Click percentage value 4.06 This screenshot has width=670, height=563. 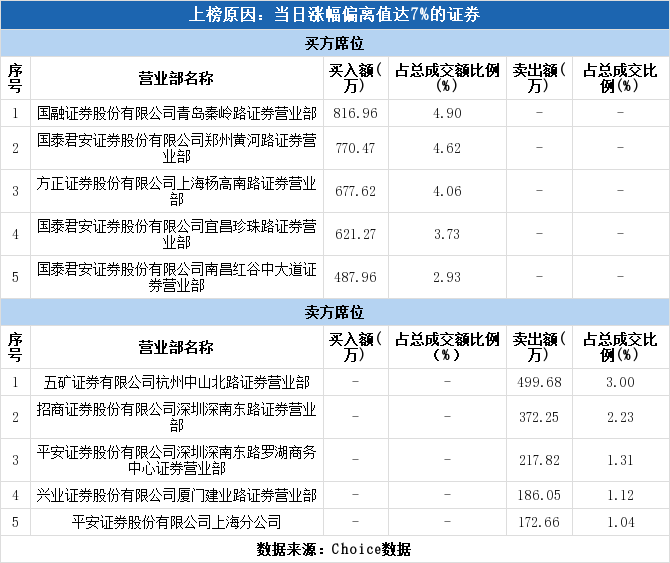[x=447, y=191]
